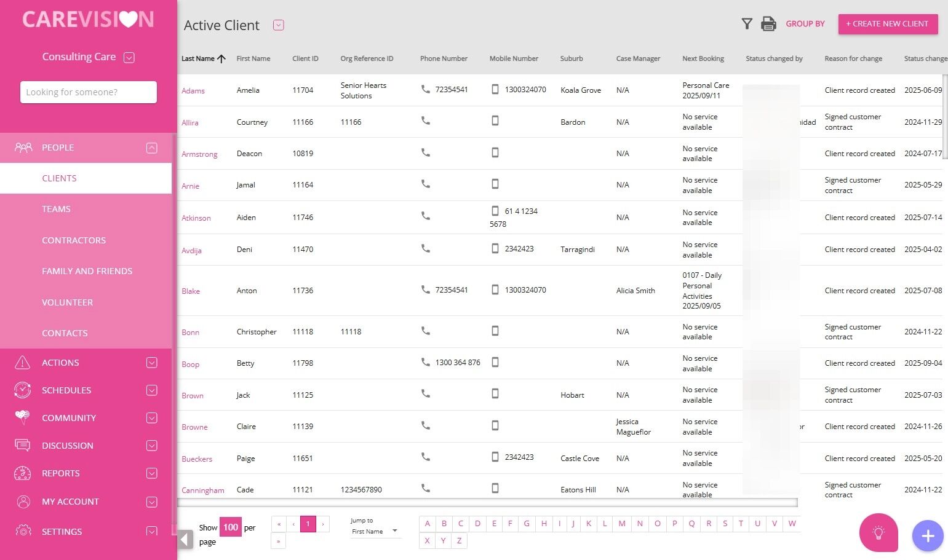The image size is (948, 560).
Task: Expand the Reports section chevron
Action: pos(152,473)
